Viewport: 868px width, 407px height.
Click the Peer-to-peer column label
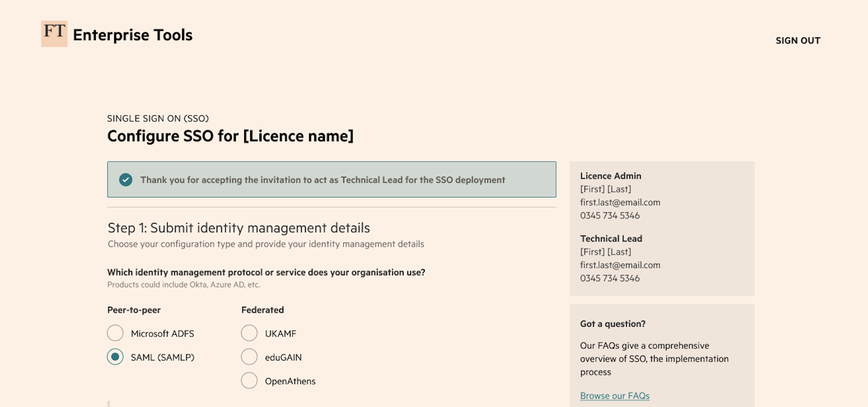(134, 310)
